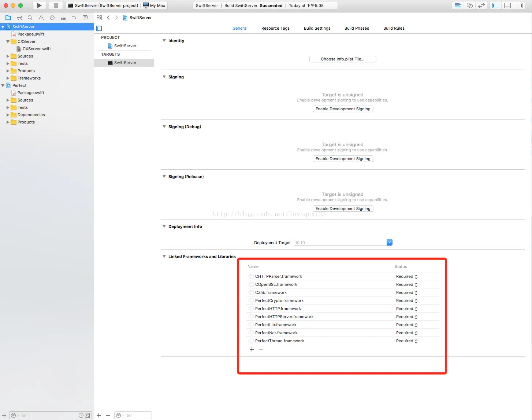Open the Deployment Target dropdown arrow

[x=390, y=242]
